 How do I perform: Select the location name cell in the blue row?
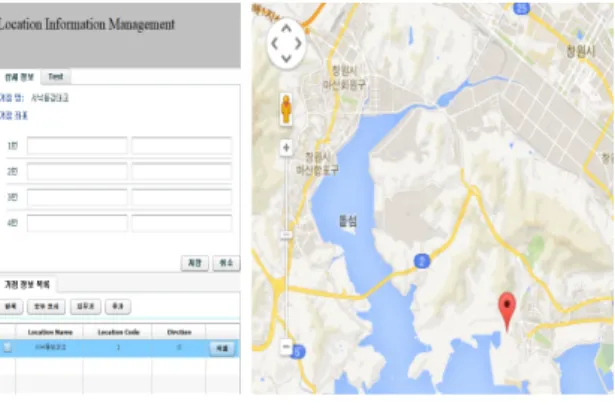click(50, 348)
